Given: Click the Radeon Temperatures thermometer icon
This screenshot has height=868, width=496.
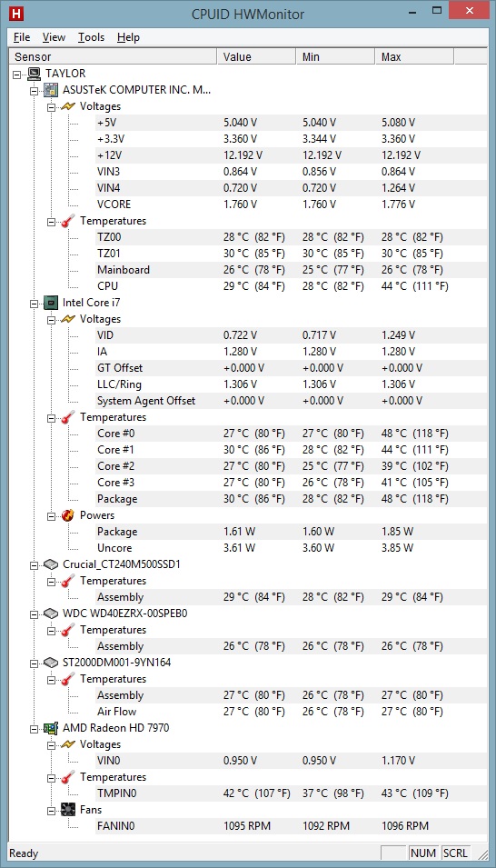Looking at the screenshot, I should (68, 777).
